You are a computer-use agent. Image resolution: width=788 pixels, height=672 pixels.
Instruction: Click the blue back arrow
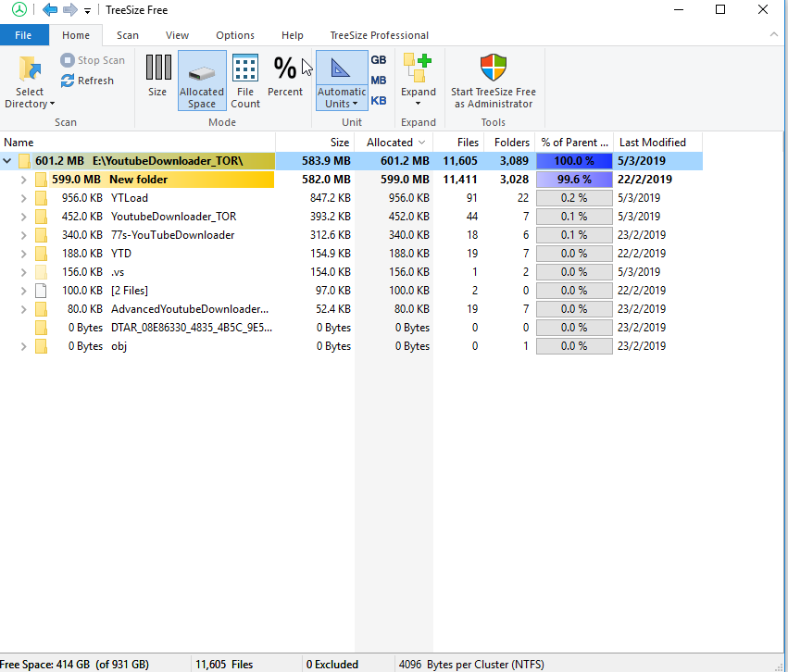(50, 9)
